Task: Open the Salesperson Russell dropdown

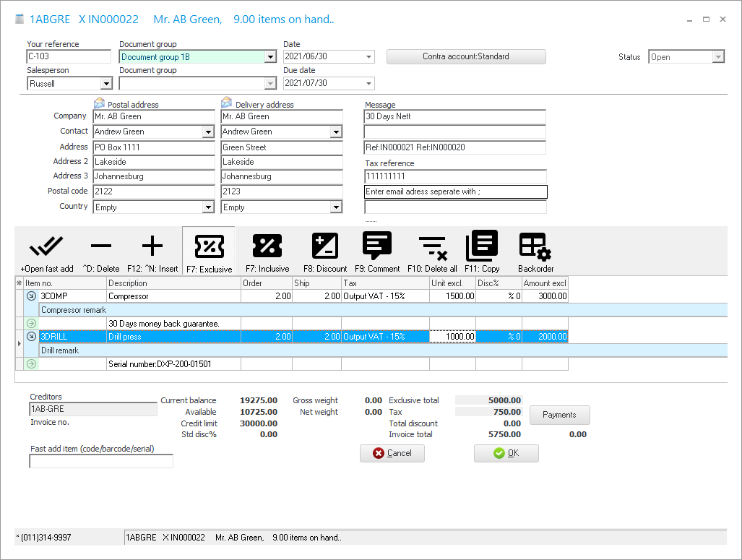Action: (105, 84)
